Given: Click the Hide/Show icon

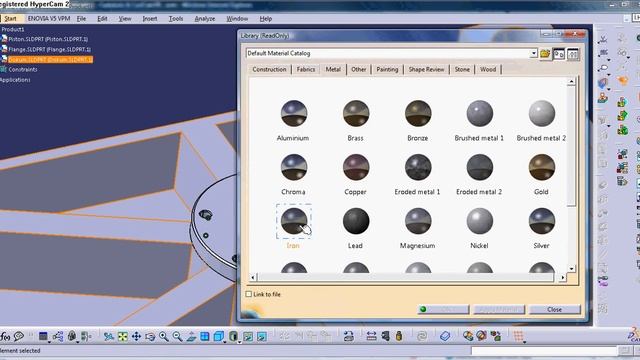Looking at the screenshot, I should pyautogui.click(x=248, y=336).
